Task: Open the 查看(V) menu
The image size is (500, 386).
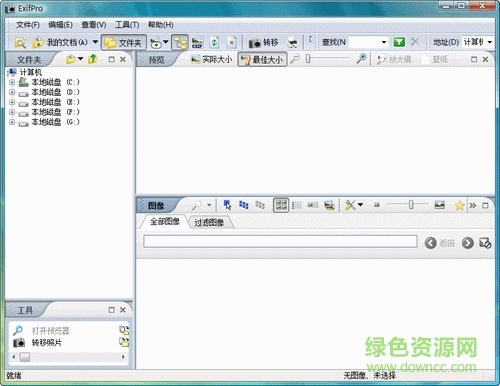Action: click(x=94, y=25)
